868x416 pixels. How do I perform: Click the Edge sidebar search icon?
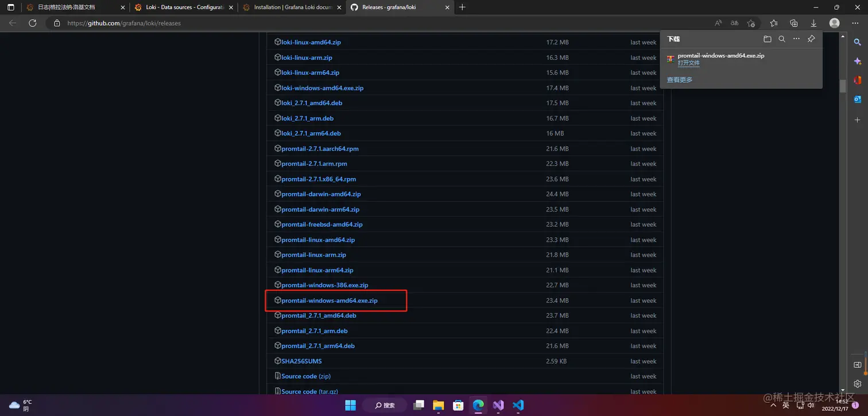pyautogui.click(x=858, y=42)
